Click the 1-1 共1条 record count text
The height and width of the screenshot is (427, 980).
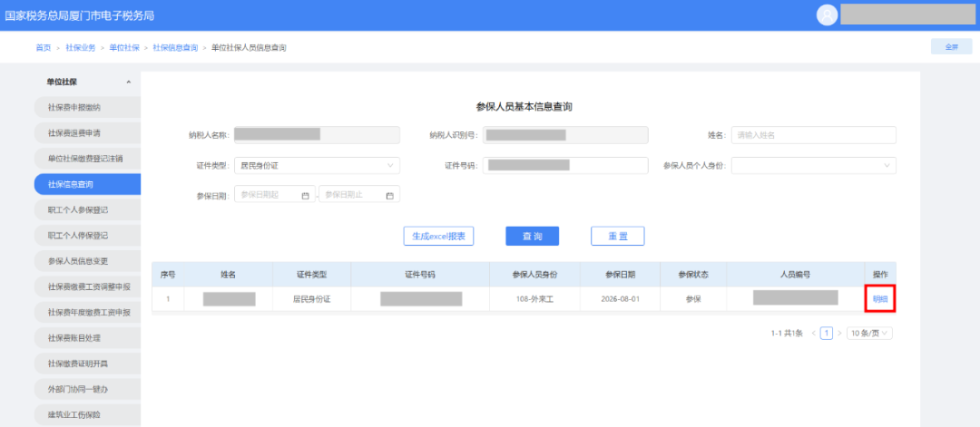[x=787, y=334]
